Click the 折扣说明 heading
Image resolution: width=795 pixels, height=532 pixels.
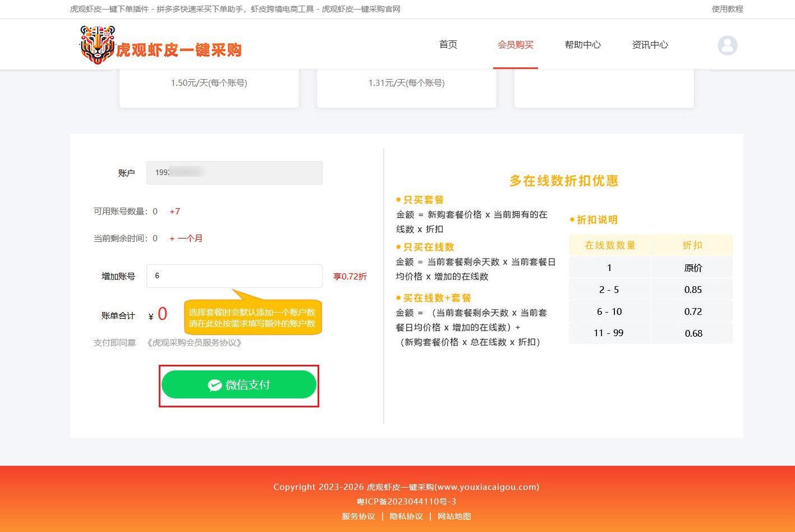597,220
